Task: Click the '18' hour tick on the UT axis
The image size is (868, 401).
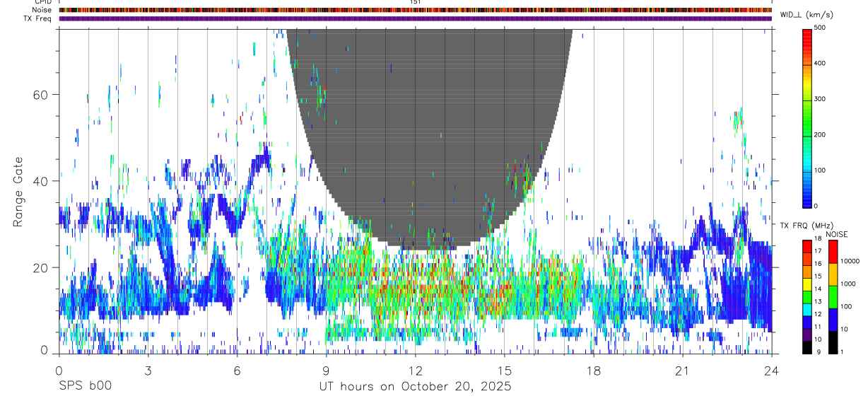Action: tap(593, 371)
